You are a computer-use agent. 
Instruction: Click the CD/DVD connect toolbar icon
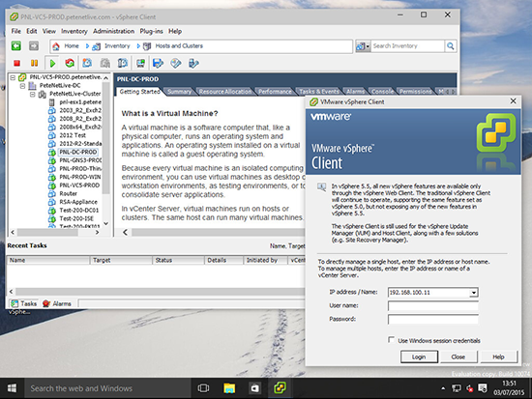(176, 63)
